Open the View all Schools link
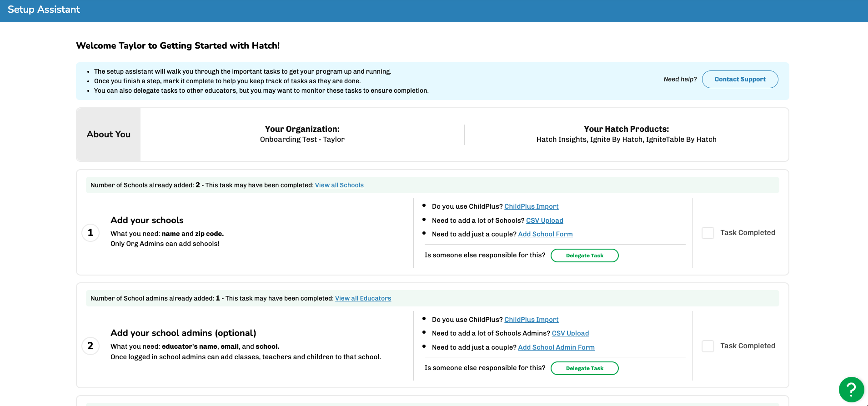868x406 pixels. 339,185
